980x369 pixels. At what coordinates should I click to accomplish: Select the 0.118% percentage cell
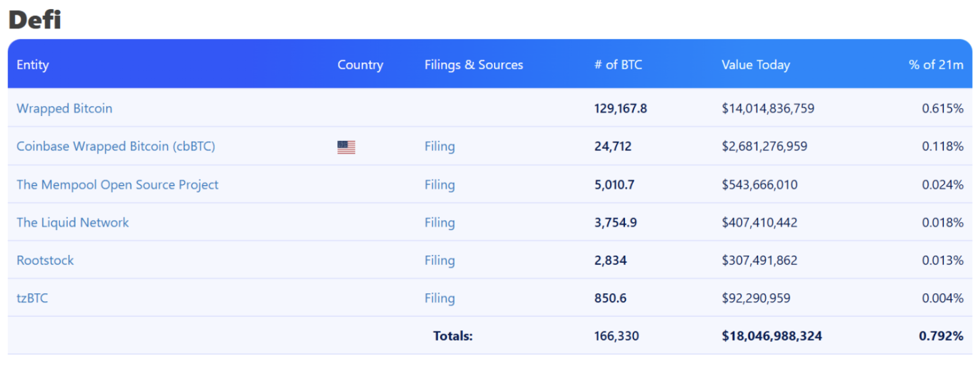[942, 146]
